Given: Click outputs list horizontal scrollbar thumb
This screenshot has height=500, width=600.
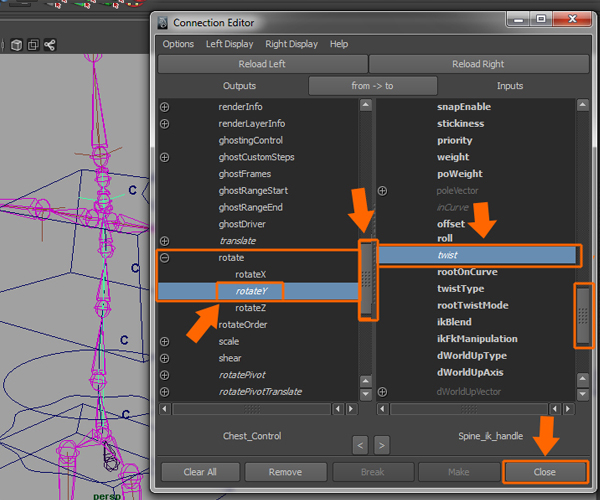Looking at the screenshot, I should point(252,409).
